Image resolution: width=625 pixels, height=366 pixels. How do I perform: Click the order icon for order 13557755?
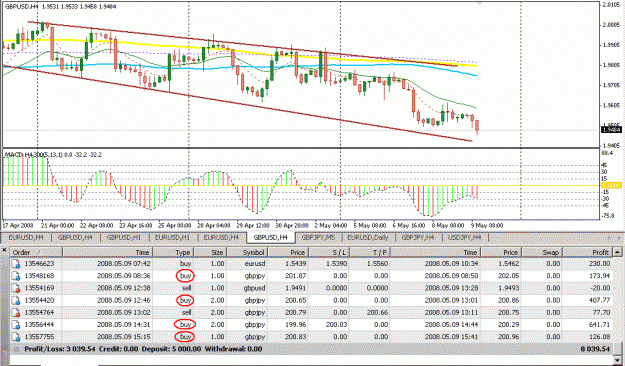(x=16, y=337)
